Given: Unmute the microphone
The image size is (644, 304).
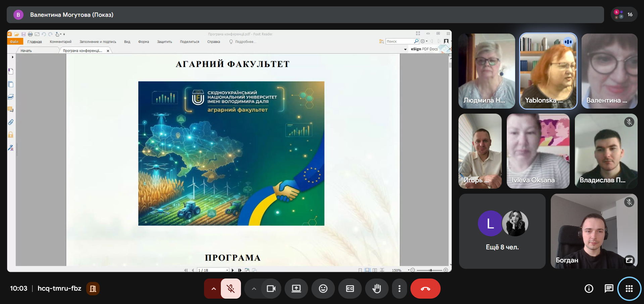Looking at the screenshot, I should click(x=231, y=289).
